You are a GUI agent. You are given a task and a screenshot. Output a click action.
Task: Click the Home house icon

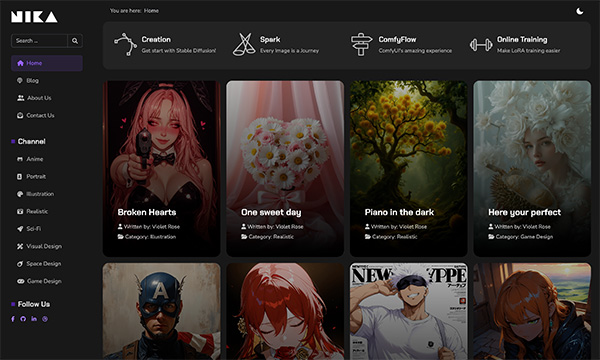(20, 63)
